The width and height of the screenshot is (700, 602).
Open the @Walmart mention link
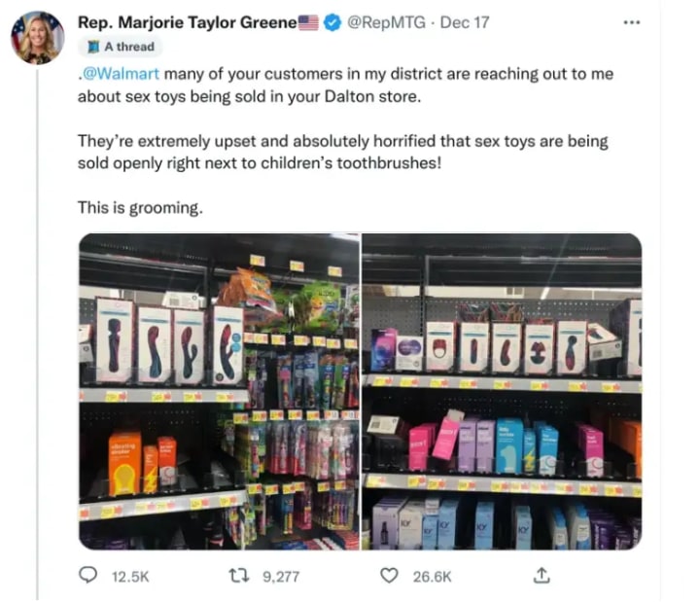tap(119, 74)
